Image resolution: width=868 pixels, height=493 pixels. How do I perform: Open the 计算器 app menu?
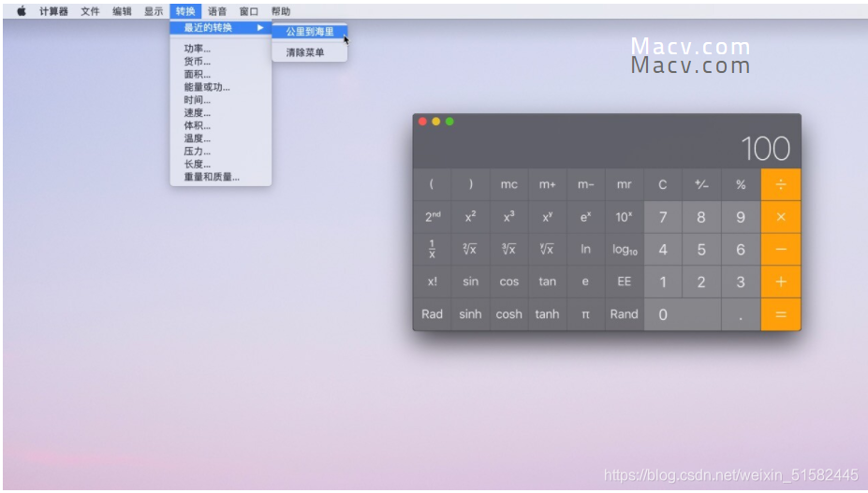[53, 11]
